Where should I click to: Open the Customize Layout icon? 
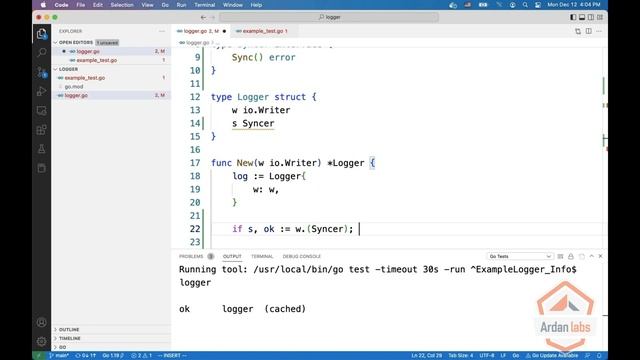point(600,17)
